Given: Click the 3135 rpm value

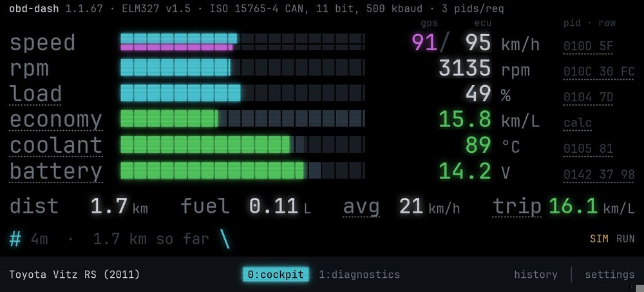Looking at the screenshot, I should point(465,68).
